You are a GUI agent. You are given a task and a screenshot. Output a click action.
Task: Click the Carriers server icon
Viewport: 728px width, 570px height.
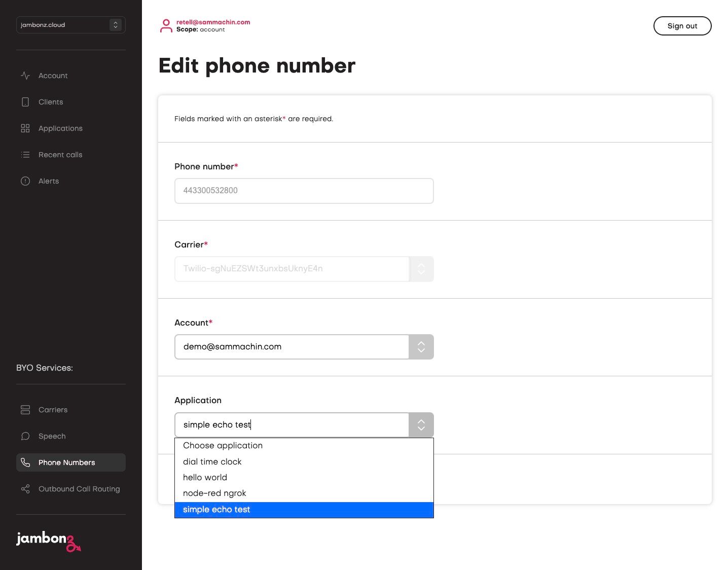click(25, 410)
